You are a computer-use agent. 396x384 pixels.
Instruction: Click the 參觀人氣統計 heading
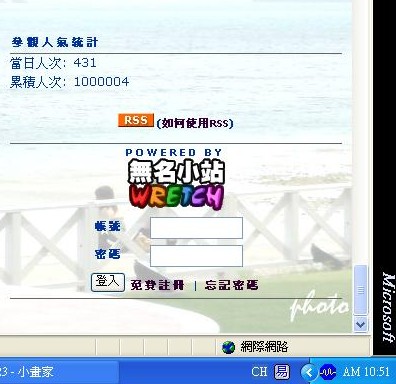(55, 42)
